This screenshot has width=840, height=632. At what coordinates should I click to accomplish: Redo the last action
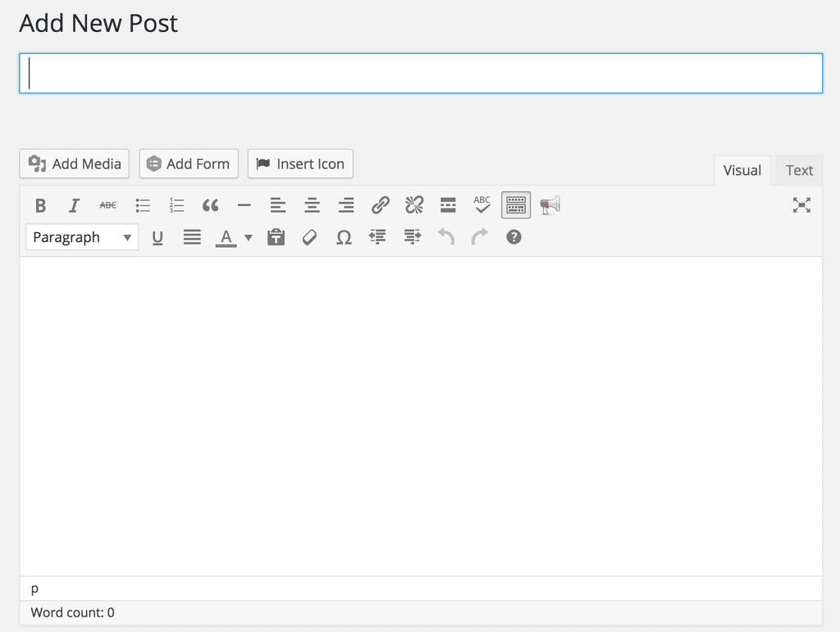pos(480,236)
